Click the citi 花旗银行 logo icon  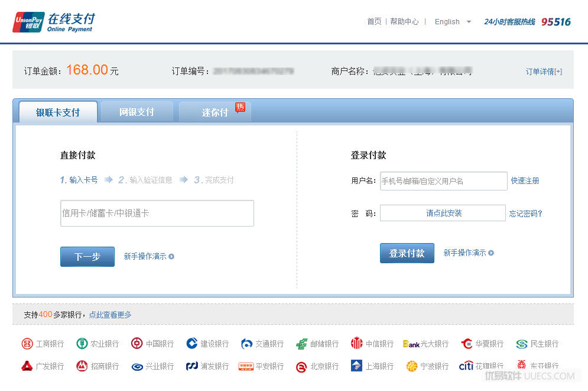click(466, 366)
